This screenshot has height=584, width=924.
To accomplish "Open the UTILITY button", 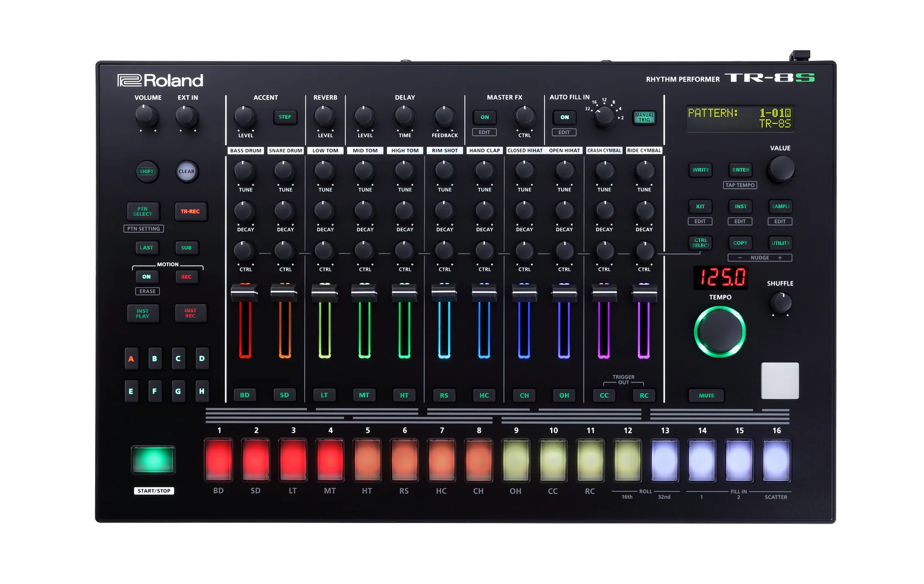I will point(780,243).
